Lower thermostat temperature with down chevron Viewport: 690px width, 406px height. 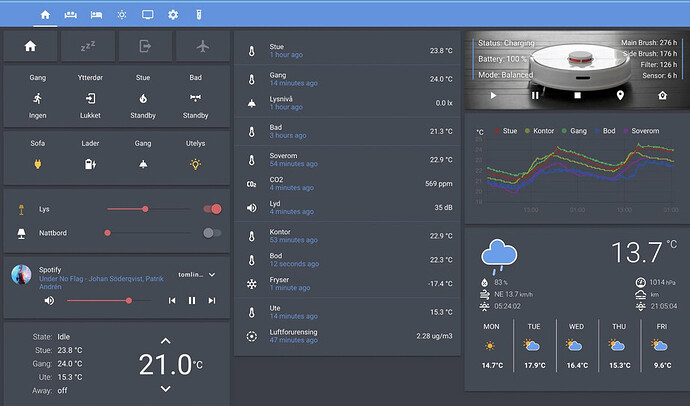[166, 388]
